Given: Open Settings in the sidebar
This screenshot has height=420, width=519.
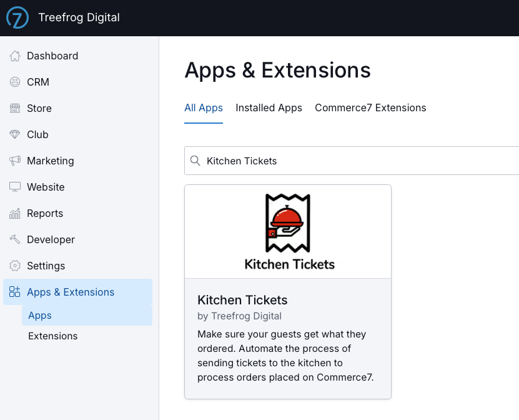Looking at the screenshot, I should pos(78,266).
